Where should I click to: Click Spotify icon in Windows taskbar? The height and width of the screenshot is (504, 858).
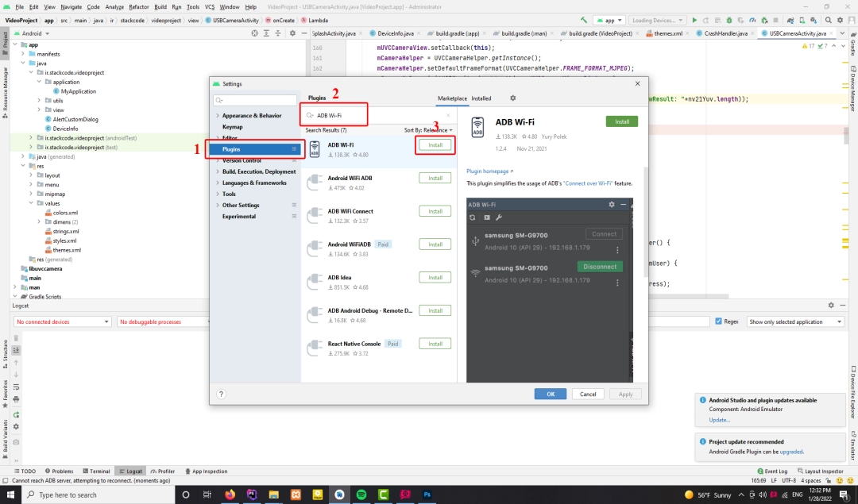(x=361, y=494)
